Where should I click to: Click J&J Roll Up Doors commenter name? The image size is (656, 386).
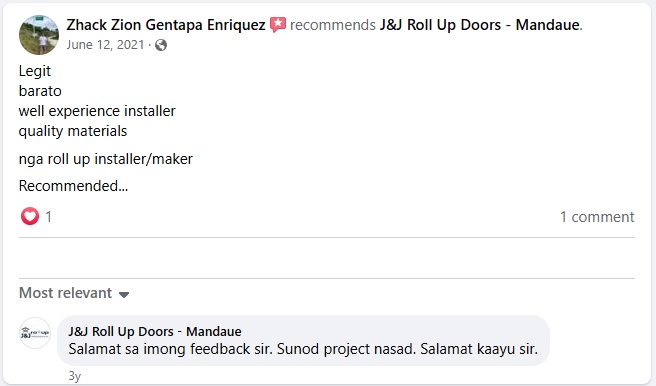(x=155, y=332)
